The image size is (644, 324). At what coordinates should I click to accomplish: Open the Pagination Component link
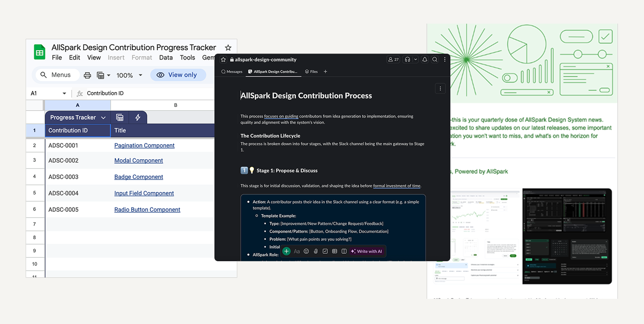click(144, 145)
